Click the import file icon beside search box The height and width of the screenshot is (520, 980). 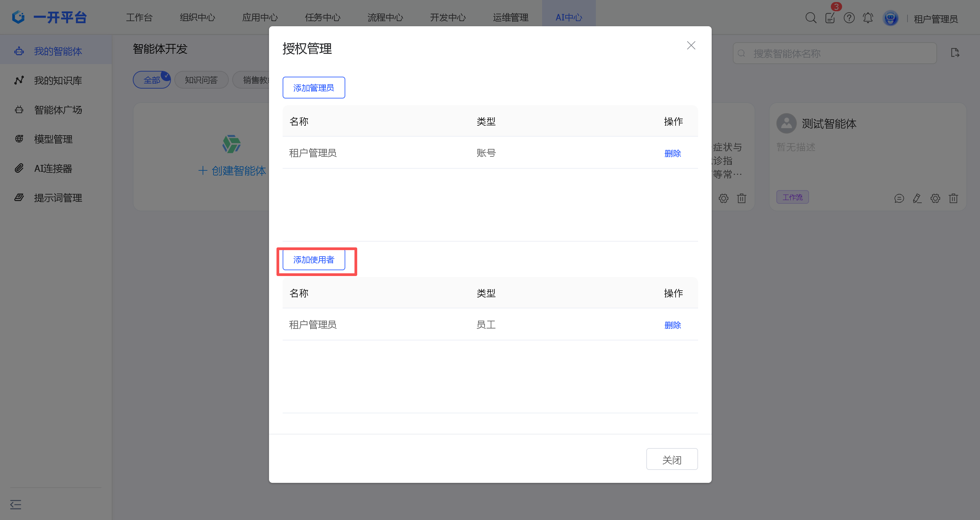tap(955, 53)
